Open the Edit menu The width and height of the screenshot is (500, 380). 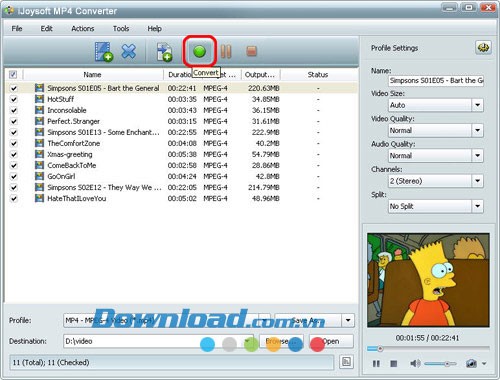click(47, 29)
